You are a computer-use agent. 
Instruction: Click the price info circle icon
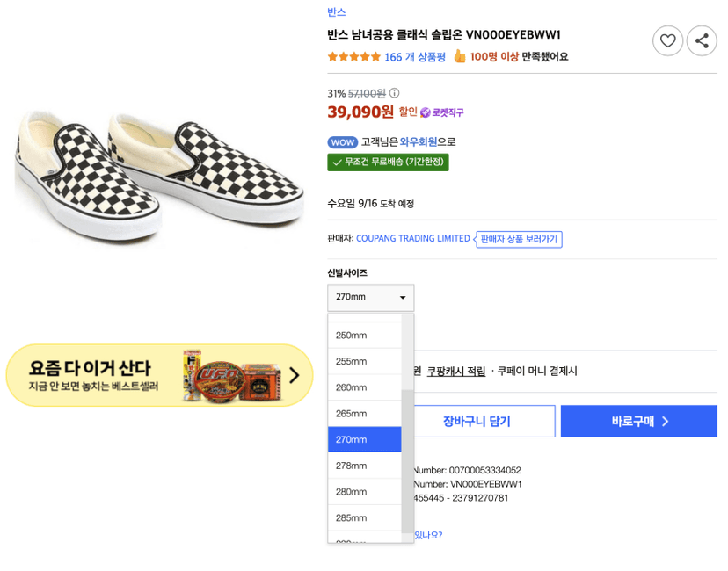coord(394,93)
